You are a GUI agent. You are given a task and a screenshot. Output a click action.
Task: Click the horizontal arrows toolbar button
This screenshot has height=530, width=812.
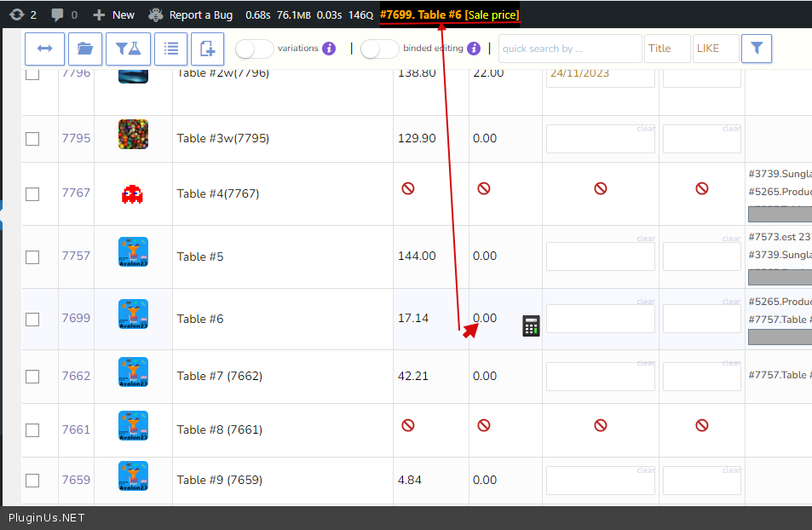pos(44,49)
